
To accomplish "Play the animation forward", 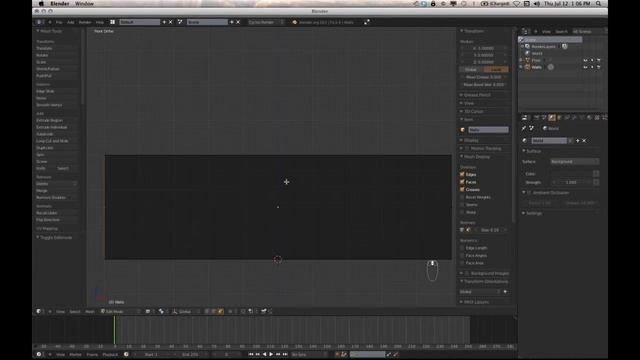I will (271, 354).
